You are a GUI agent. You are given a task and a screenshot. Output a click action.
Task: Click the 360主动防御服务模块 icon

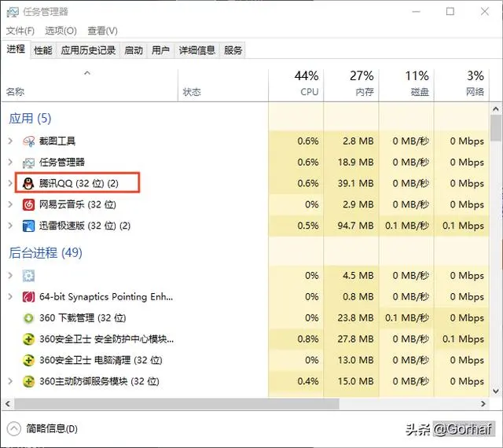(x=28, y=381)
